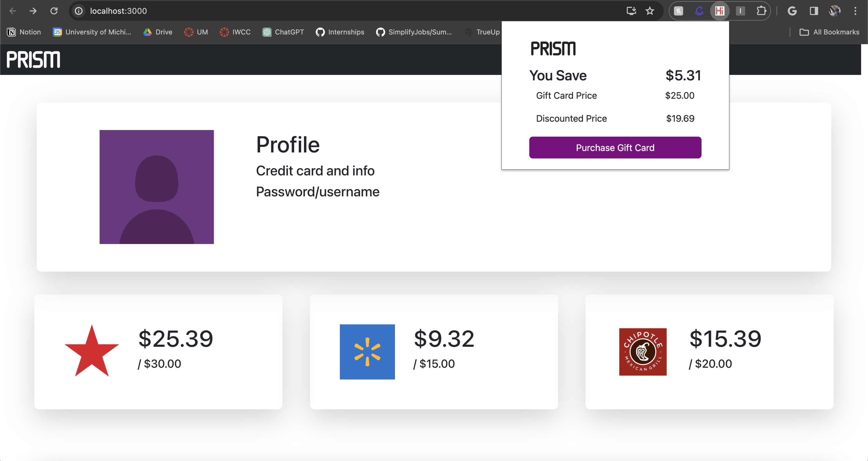868x461 pixels.
Task: Open the Google account G icon
Action: [792, 11]
